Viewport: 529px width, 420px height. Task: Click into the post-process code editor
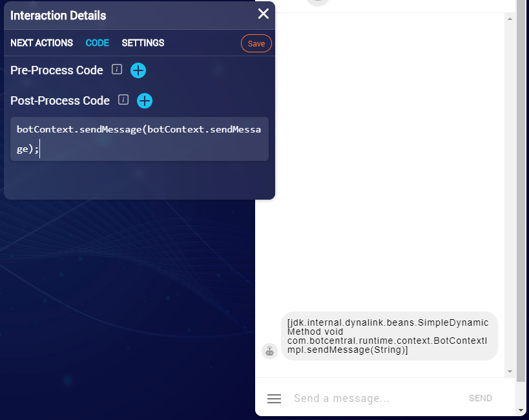(140, 139)
